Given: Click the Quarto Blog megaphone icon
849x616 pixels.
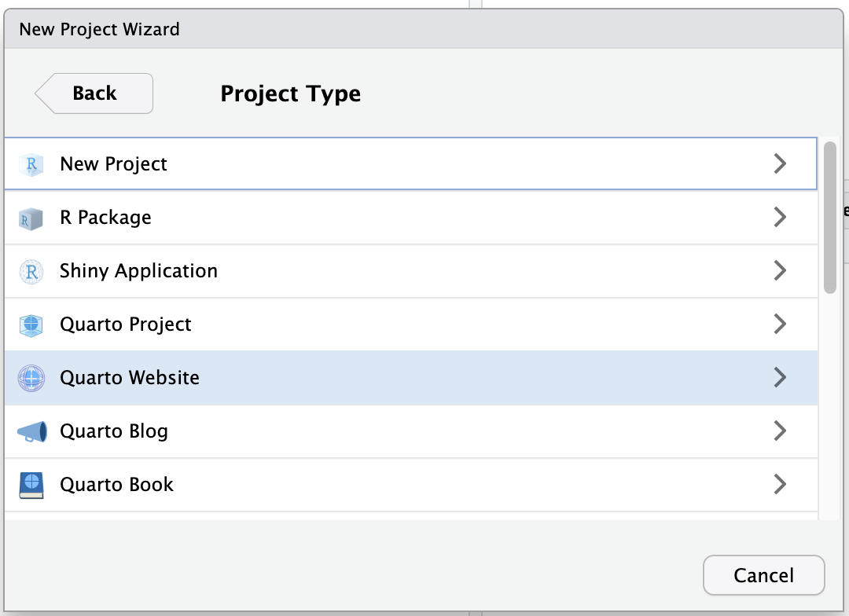Looking at the screenshot, I should point(31,431).
